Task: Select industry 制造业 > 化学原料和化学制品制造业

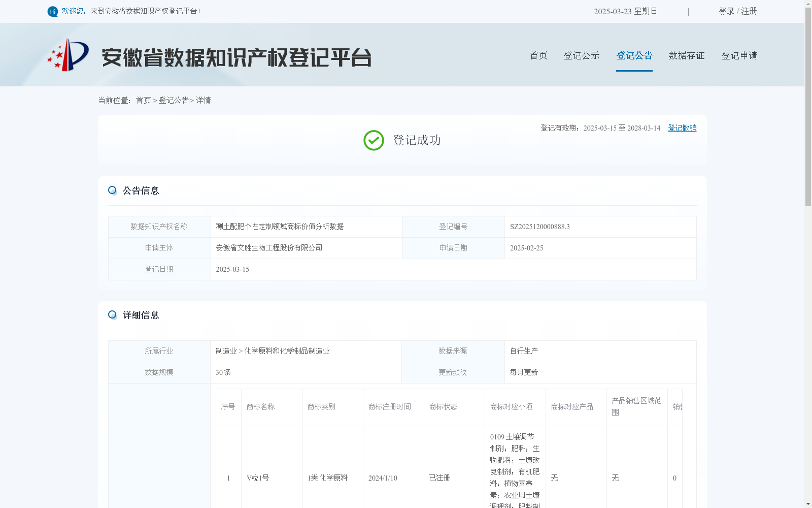Action: coord(273,351)
